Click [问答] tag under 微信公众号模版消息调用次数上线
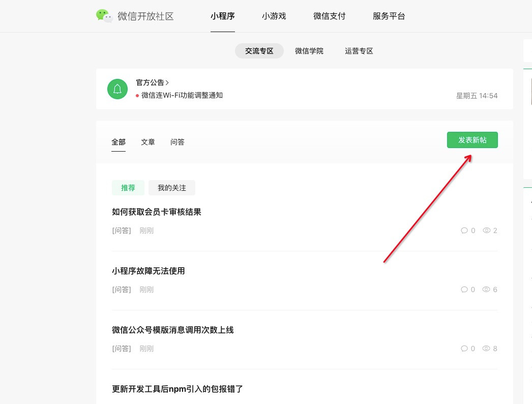 [x=122, y=349]
